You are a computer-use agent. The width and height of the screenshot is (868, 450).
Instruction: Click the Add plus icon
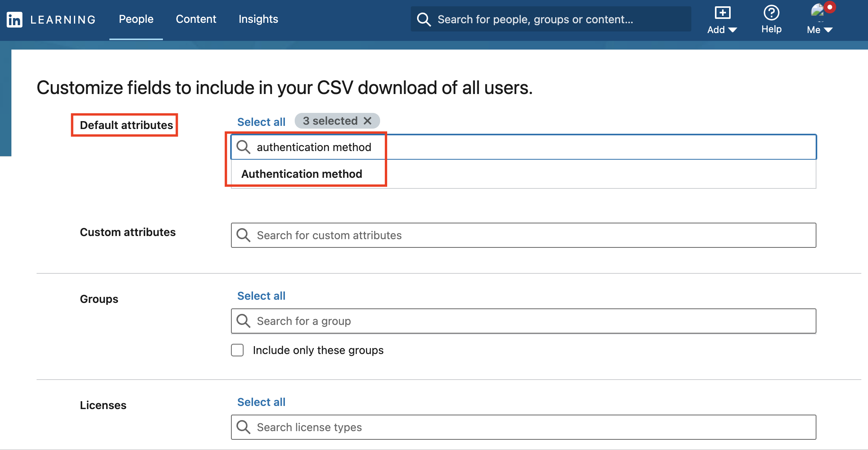[x=722, y=13]
